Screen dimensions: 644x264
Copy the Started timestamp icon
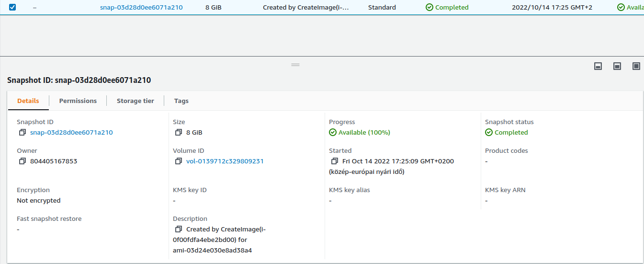coord(334,161)
